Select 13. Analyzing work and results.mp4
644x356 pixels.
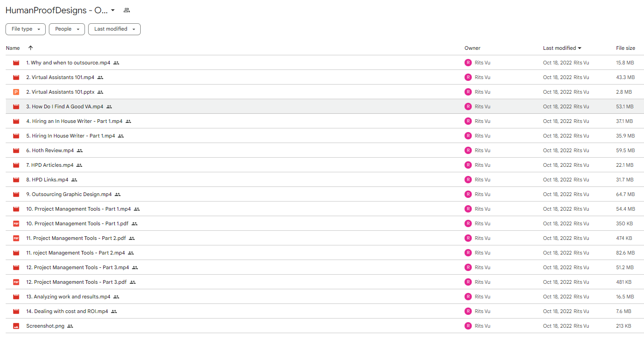coord(68,297)
